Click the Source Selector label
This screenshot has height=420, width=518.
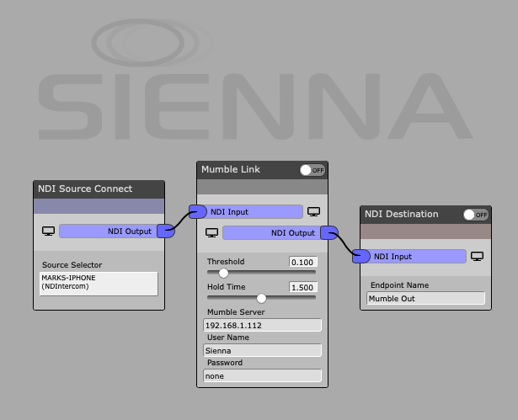coord(72,265)
